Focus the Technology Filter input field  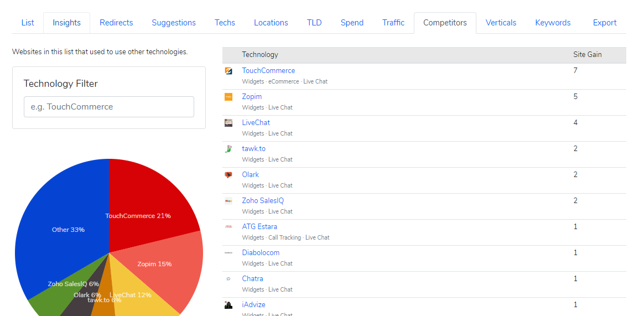(x=109, y=107)
